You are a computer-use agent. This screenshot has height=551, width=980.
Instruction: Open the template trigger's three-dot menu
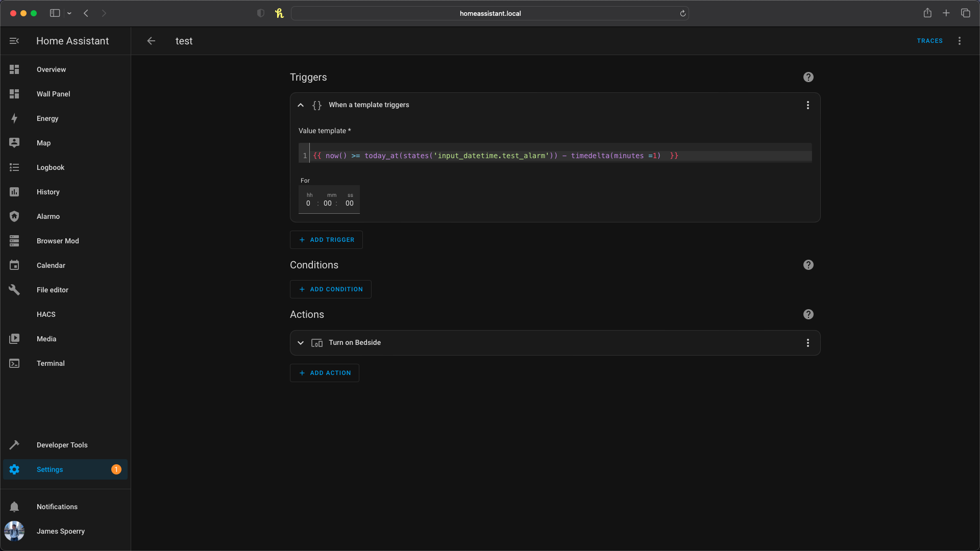pyautogui.click(x=807, y=105)
